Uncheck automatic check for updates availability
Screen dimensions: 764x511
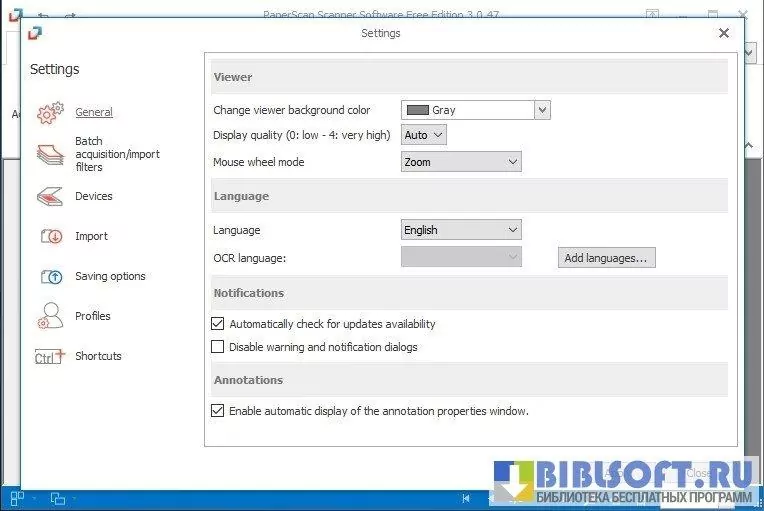point(218,324)
